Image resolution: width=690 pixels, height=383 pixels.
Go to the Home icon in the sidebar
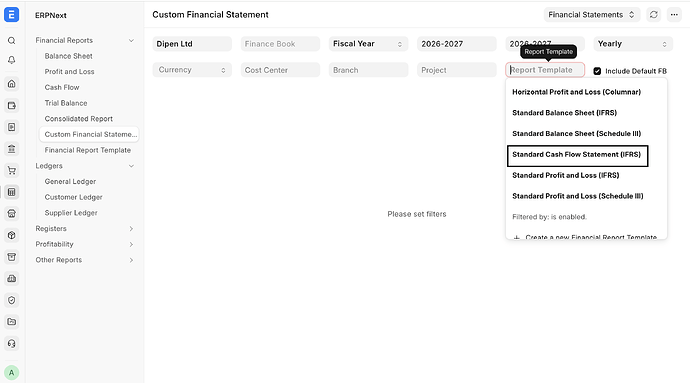[11, 84]
